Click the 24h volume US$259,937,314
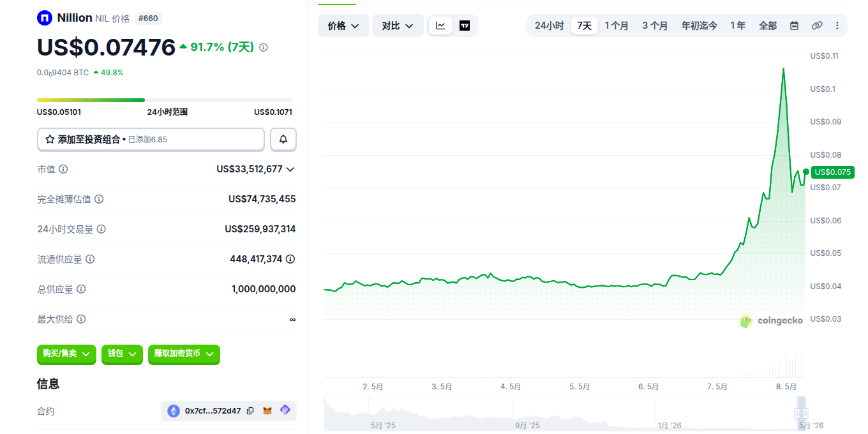This screenshot has width=868, height=434. [x=260, y=229]
